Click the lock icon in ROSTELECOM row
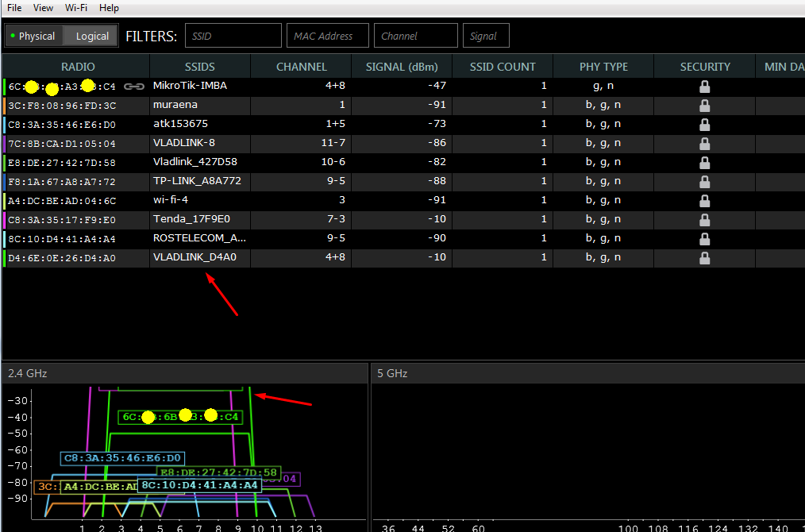This screenshot has height=532, width=805. (705, 239)
